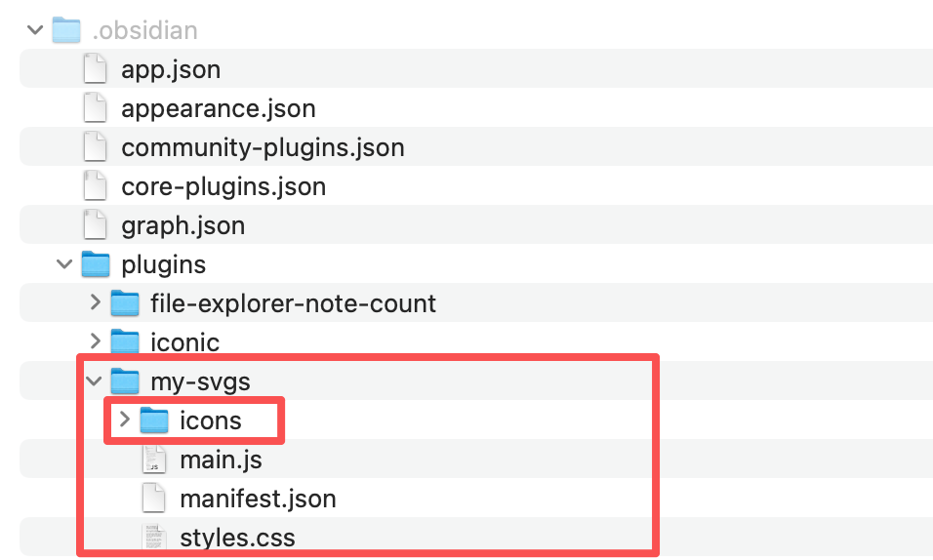Image resolution: width=933 pixels, height=560 pixels.
Task: Expand the icons folder chevron
Action: pos(124,420)
